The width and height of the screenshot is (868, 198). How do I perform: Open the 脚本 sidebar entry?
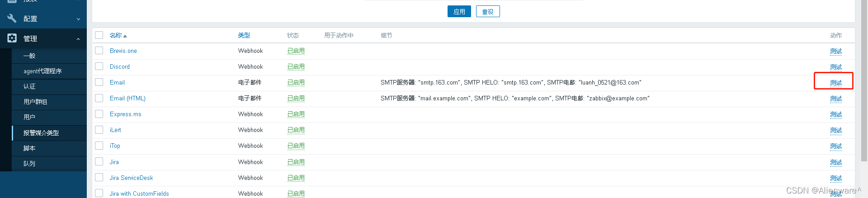point(29,148)
